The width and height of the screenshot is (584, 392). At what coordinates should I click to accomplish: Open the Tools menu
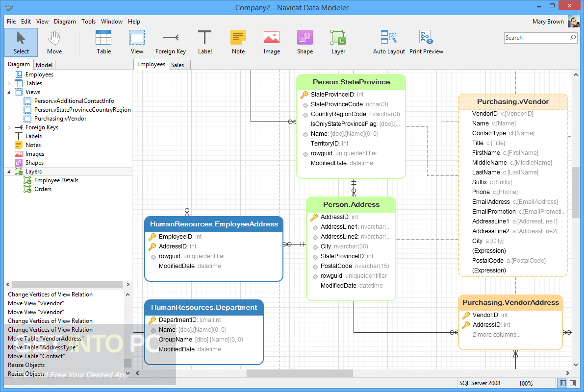click(x=89, y=22)
